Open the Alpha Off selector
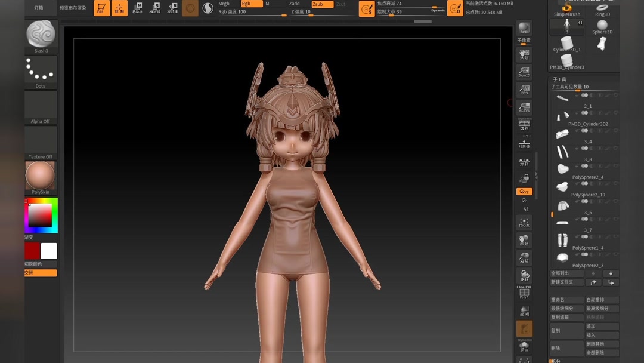Image resolution: width=644 pixels, height=363 pixels. (x=41, y=107)
